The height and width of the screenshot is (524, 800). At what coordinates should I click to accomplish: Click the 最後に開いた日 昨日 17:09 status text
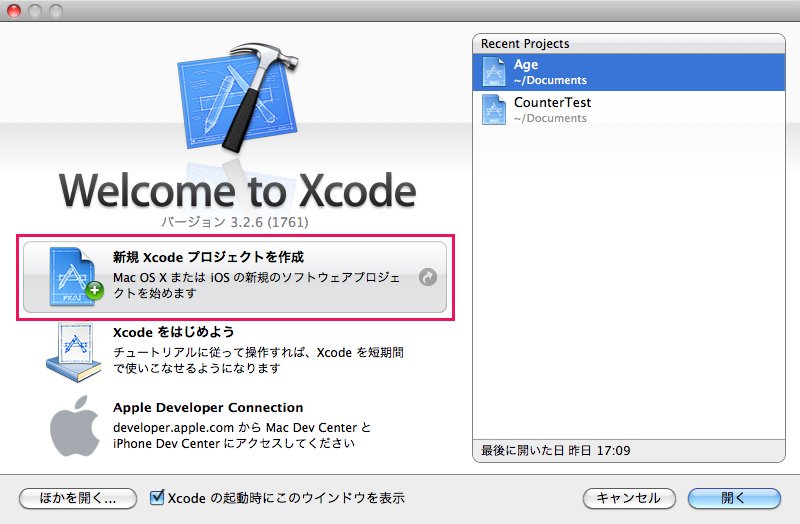tap(556, 451)
